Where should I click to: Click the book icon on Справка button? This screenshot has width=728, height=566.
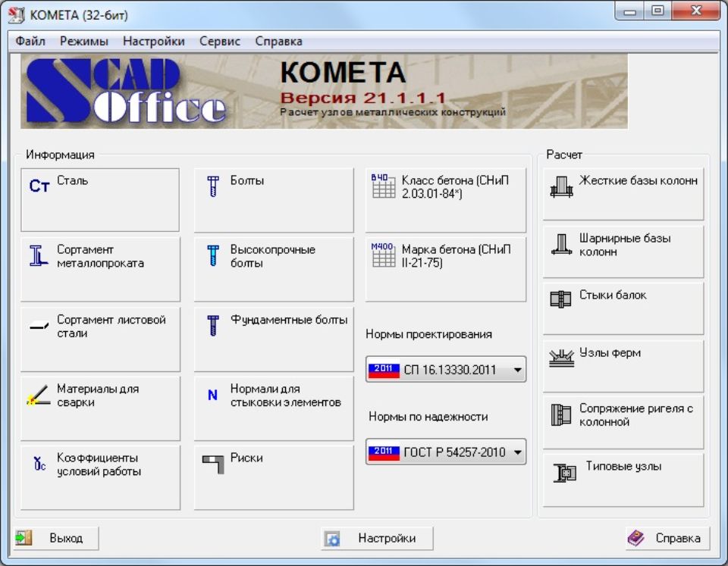click(635, 538)
